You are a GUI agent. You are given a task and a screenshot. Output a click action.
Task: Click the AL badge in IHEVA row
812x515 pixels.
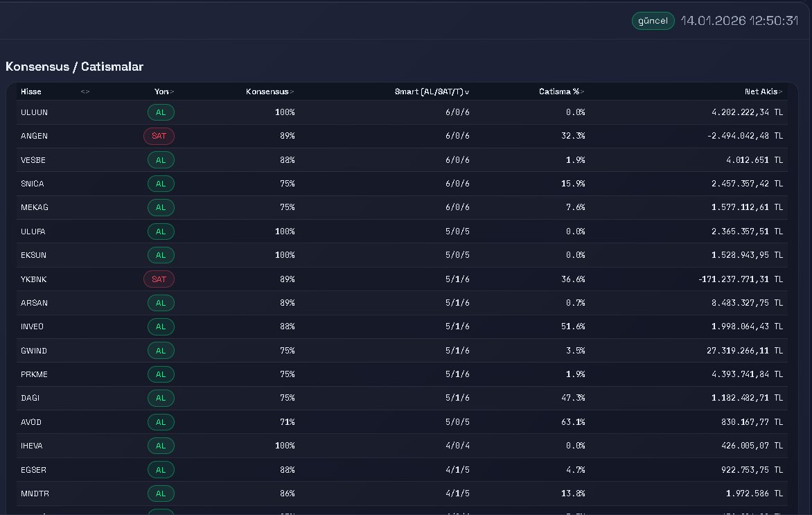(161, 446)
